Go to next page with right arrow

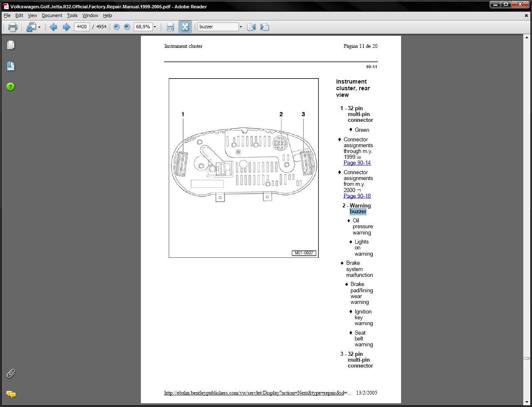(66, 27)
